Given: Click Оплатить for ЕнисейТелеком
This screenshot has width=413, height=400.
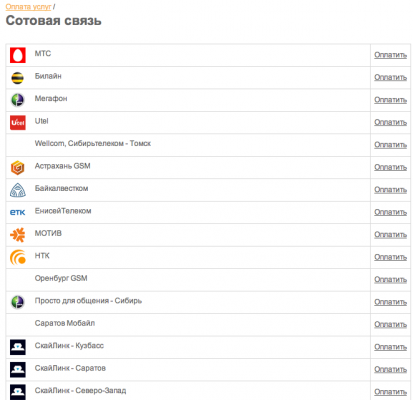Looking at the screenshot, I should point(390,212).
